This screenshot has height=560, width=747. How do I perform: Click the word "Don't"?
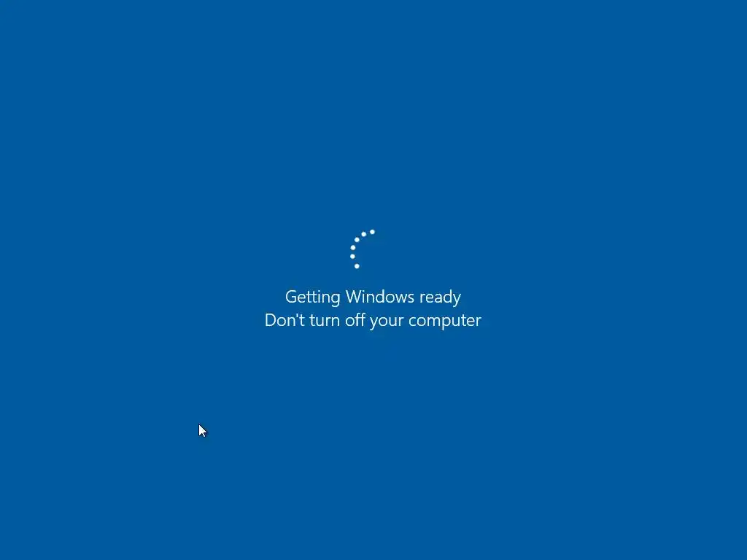pyautogui.click(x=285, y=320)
